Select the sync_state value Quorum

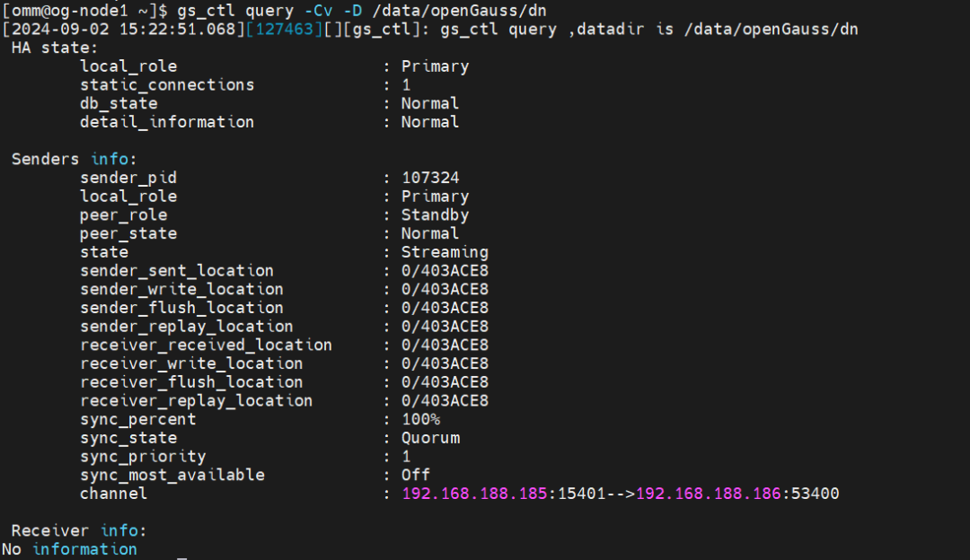(x=430, y=438)
